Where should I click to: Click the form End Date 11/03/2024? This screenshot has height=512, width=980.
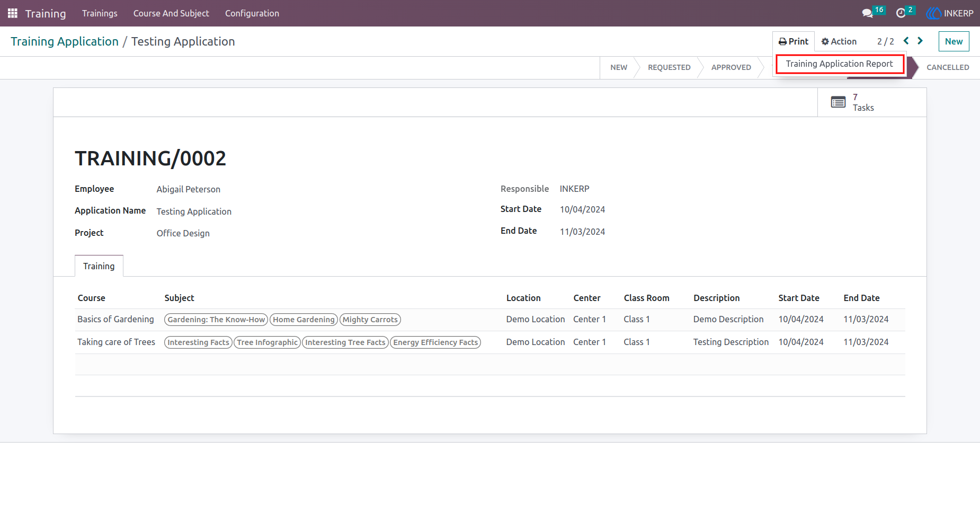tap(582, 232)
